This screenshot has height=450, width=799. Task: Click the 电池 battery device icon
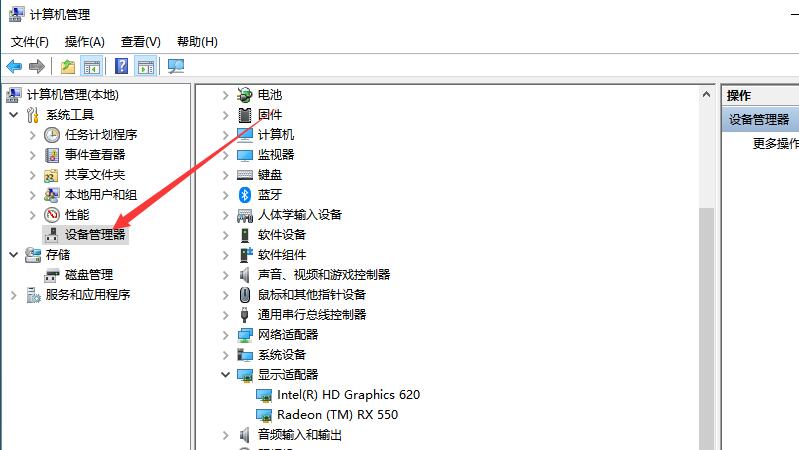click(x=245, y=95)
